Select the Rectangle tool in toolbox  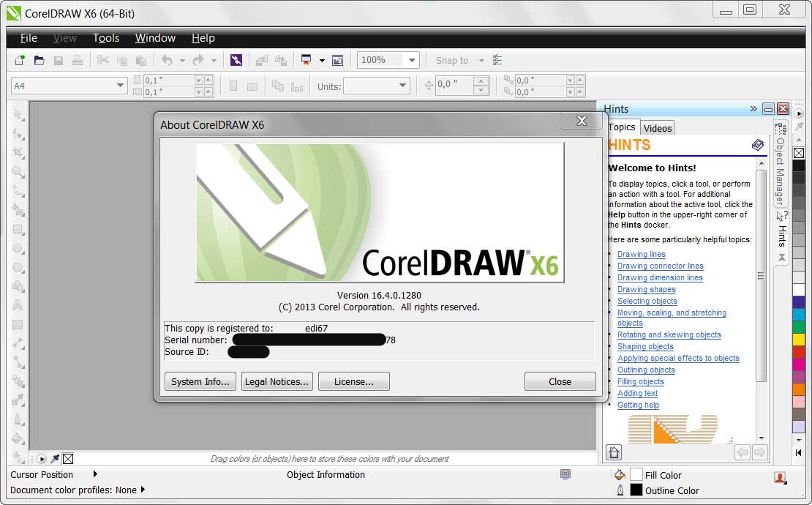click(18, 230)
